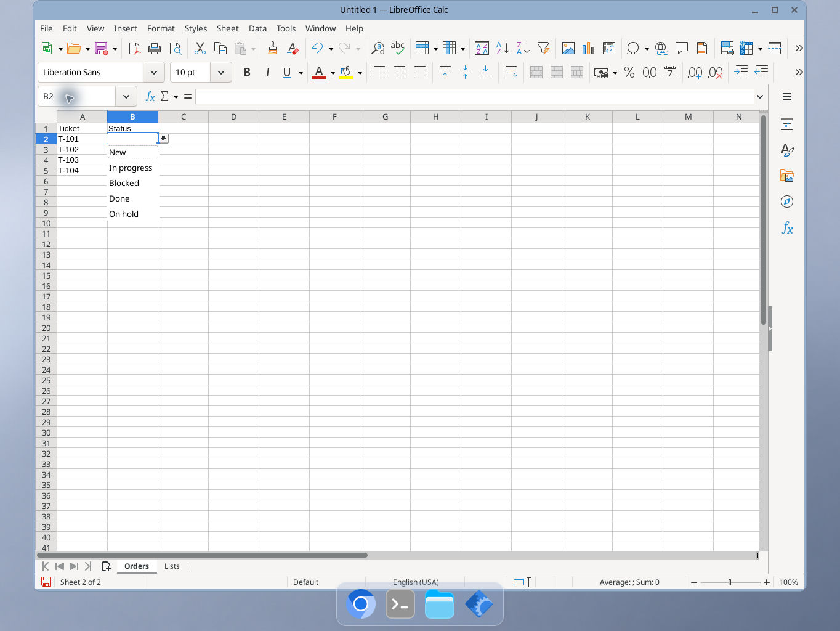Open the sidebar Gallery icon
This screenshot has width=840, height=631.
click(x=787, y=176)
